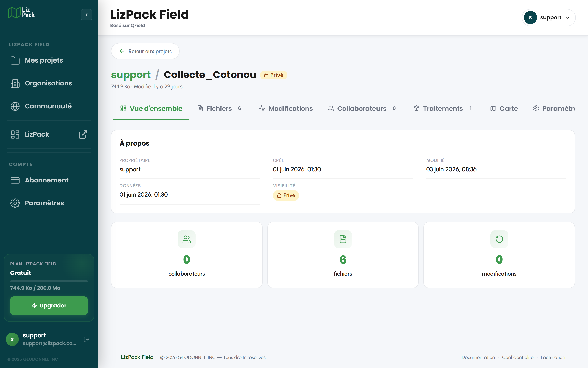Click the dark support avatar in header
This screenshot has height=368, width=588.
pyautogui.click(x=530, y=18)
